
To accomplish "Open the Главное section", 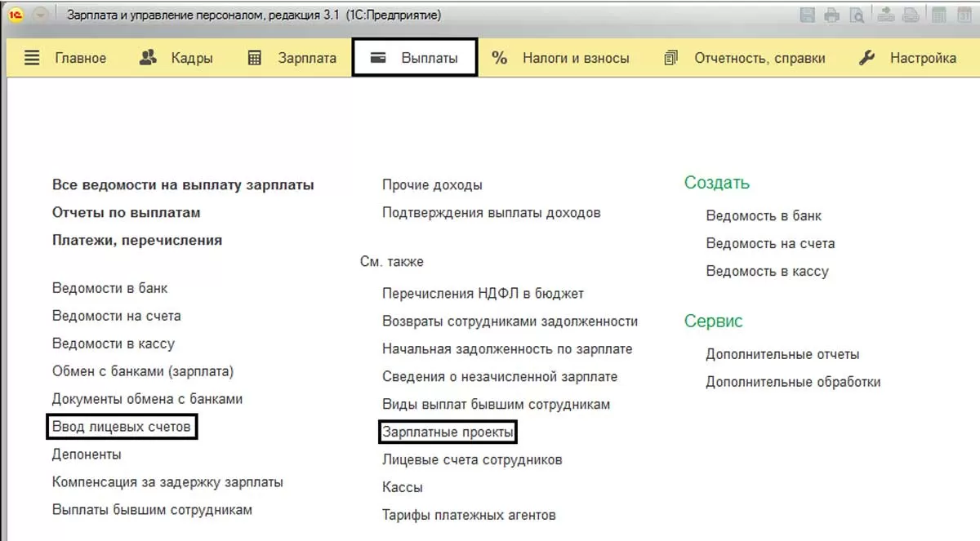I will coord(80,58).
